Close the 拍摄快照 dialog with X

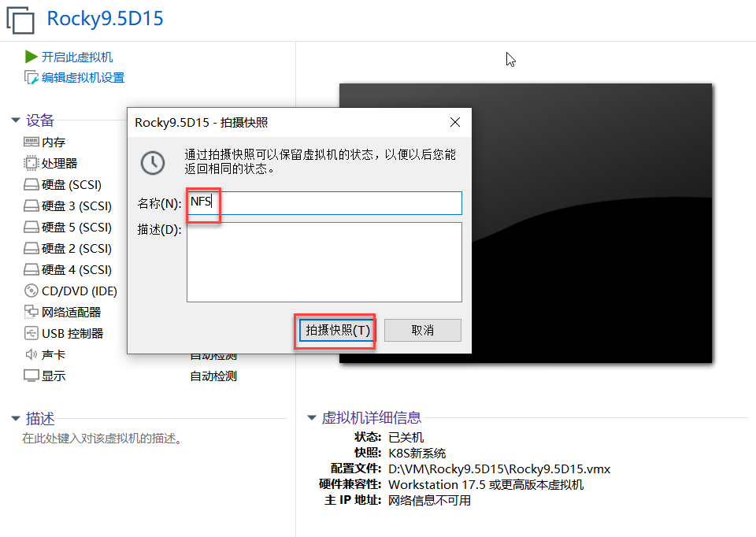click(x=454, y=122)
